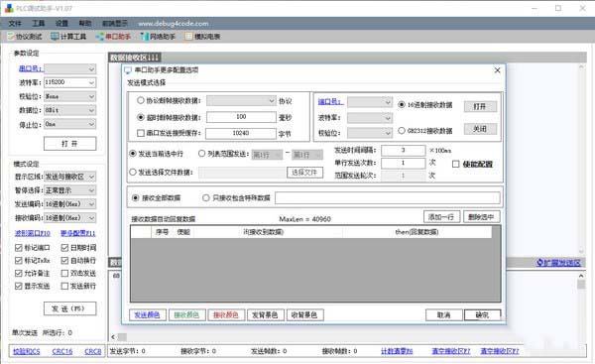The height and width of the screenshot is (364, 595).
Task: Expand the dialog's 端口号 dropdown
Action: [370, 102]
